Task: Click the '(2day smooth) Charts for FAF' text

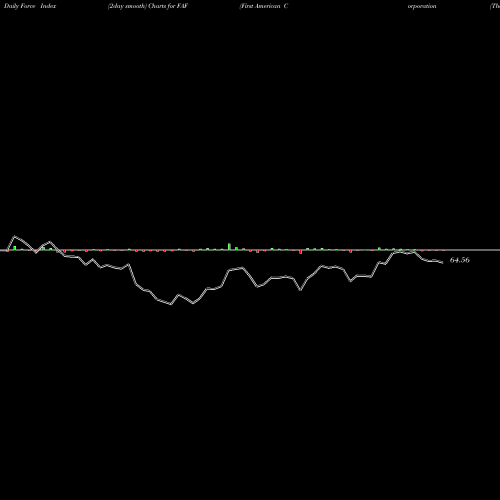Action: [148, 6]
